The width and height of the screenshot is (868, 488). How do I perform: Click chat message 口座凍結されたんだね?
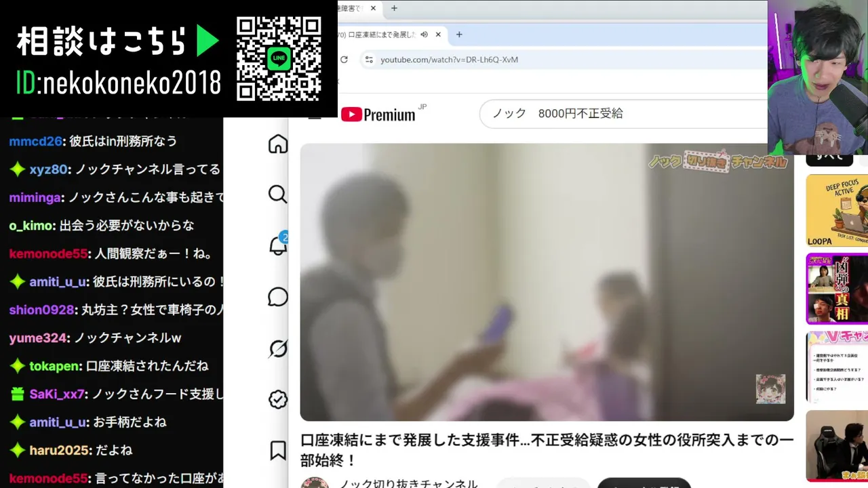pyautogui.click(x=147, y=366)
